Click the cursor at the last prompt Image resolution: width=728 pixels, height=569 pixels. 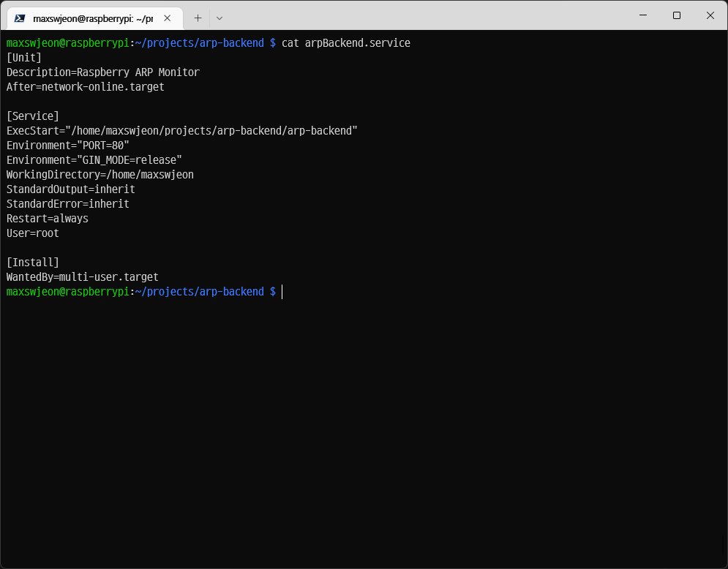tap(282, 292)
